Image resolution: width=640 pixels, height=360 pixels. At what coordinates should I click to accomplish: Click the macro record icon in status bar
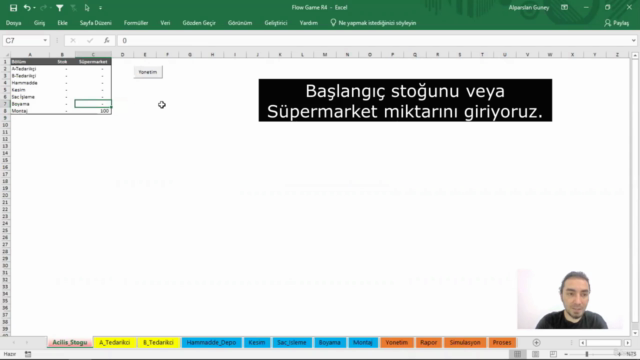pos(28,354)
